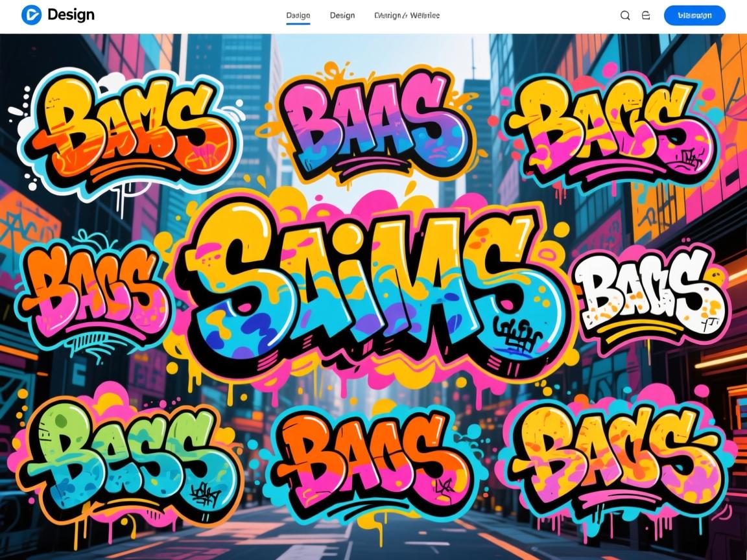Click the blue circular logo icon
The width and height of the screenshot is (747, 560).
click(x=31, y=15)
